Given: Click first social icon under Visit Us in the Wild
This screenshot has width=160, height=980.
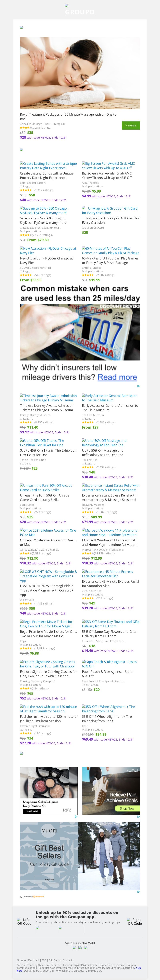Looking at the screenshot, I should [74, 948].
